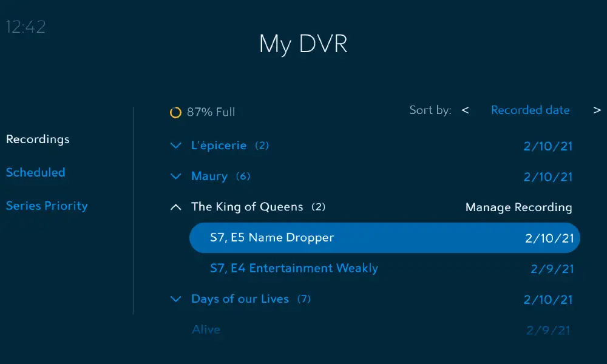Open the Maury series title
Screen dimensions: 607x364
(209, 177)
